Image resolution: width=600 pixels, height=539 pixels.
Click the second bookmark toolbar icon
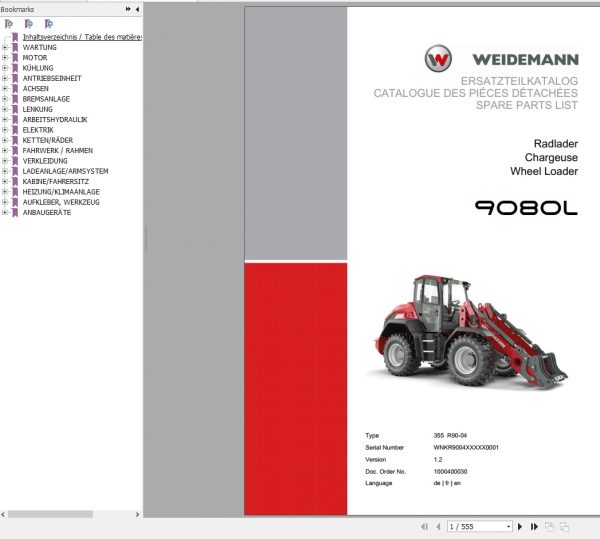[29, 24]
